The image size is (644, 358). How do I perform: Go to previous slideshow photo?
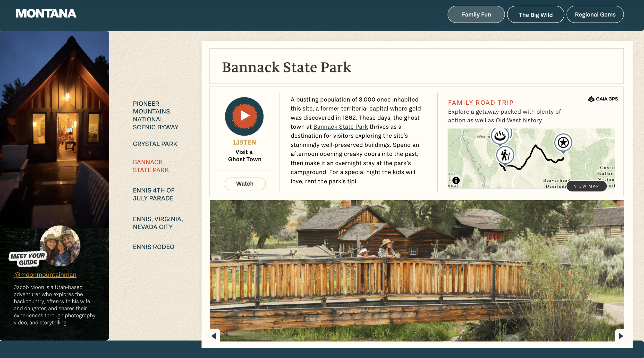coord(214,336)
